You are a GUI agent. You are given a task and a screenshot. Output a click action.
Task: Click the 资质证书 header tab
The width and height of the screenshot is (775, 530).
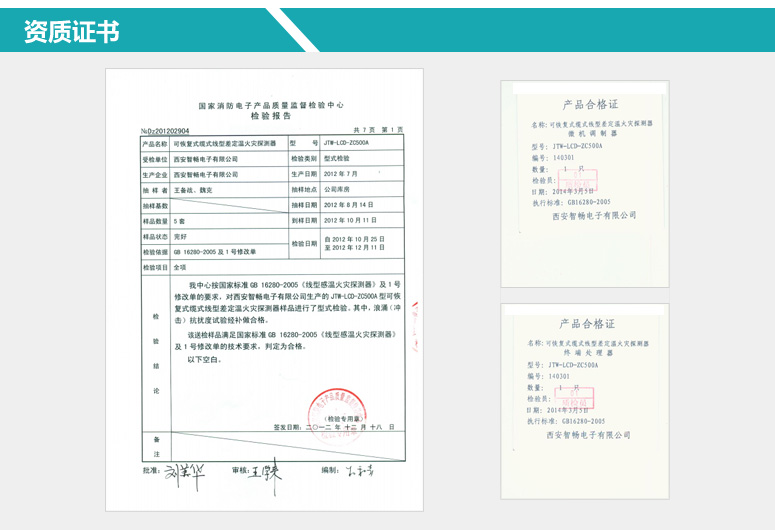tap(72, 31)
